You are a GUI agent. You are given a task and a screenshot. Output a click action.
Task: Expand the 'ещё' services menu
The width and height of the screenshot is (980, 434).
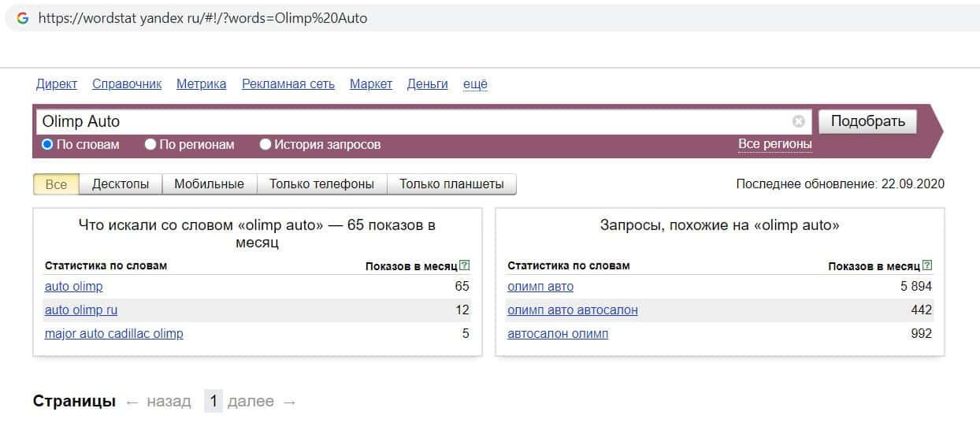tap(475, 84)
